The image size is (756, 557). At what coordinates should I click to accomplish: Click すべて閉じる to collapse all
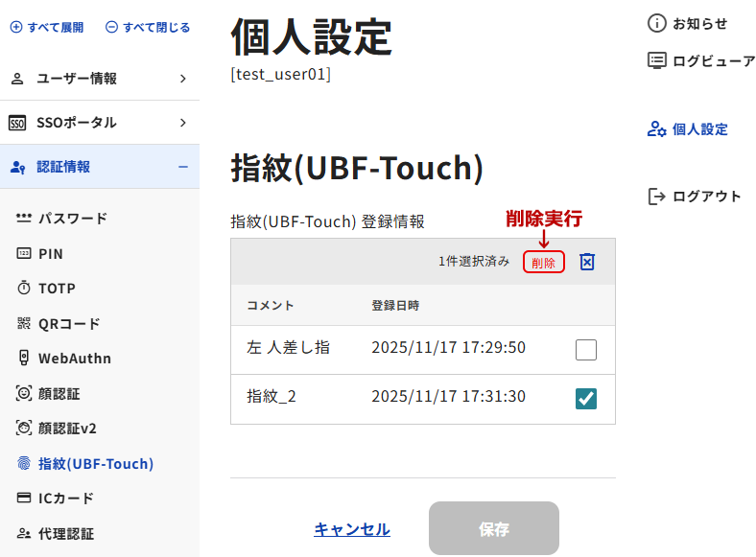(148, 27)
